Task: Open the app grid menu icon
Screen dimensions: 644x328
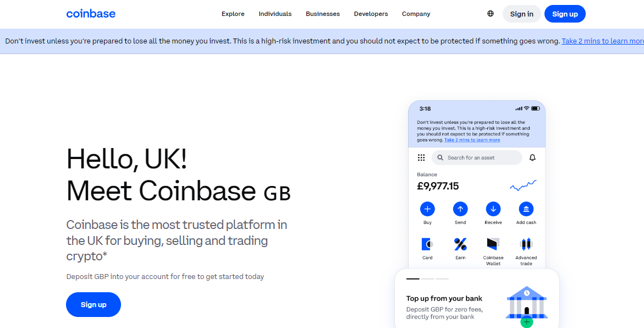Action: [421, 157]
